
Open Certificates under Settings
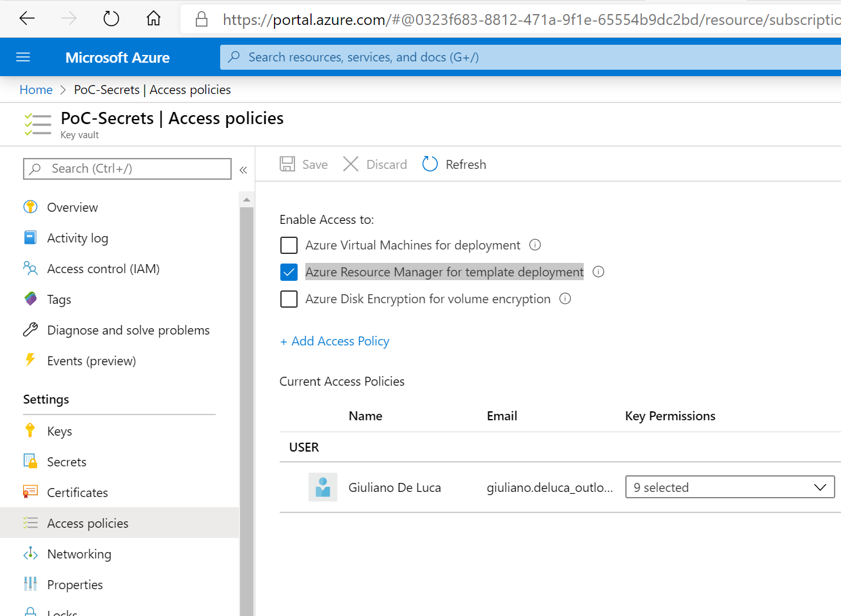point(77,493)
